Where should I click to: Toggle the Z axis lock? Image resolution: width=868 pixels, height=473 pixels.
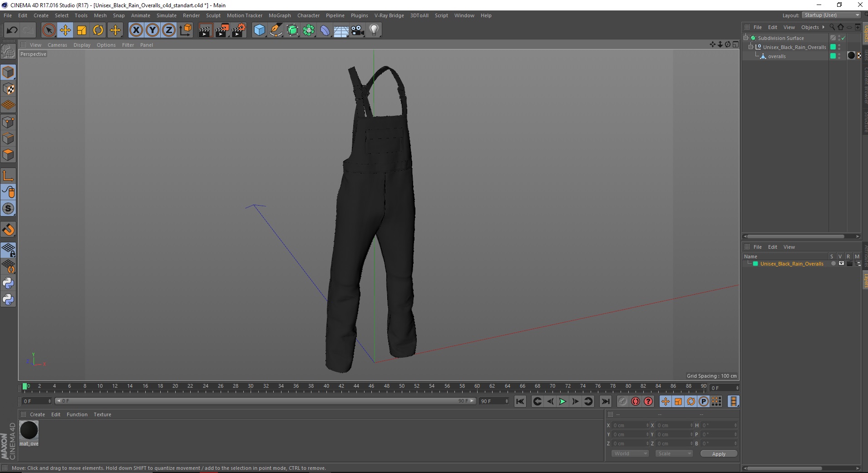pyautogui.click(x=169, y=30)
